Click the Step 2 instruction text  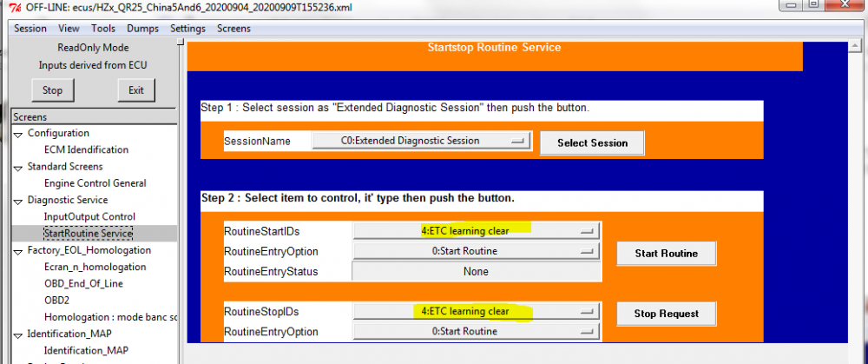click(x=358, y=198)
